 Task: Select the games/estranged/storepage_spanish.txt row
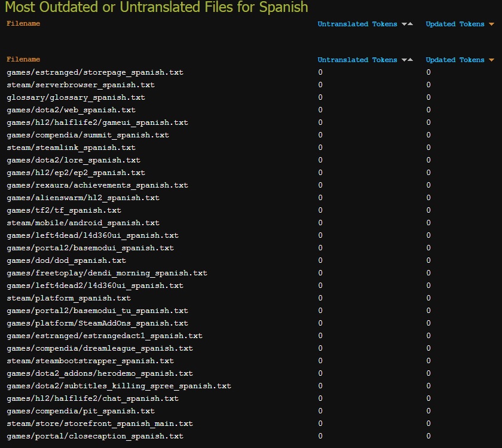[95, 72]
